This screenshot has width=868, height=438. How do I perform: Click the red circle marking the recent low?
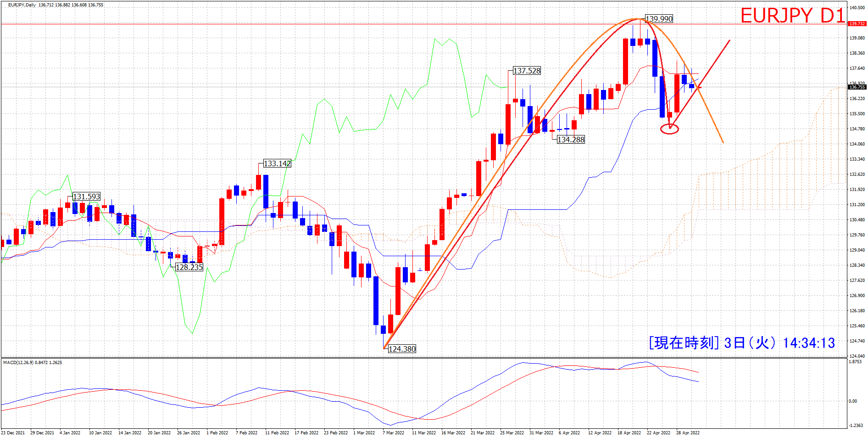click(x=669, y=129)
